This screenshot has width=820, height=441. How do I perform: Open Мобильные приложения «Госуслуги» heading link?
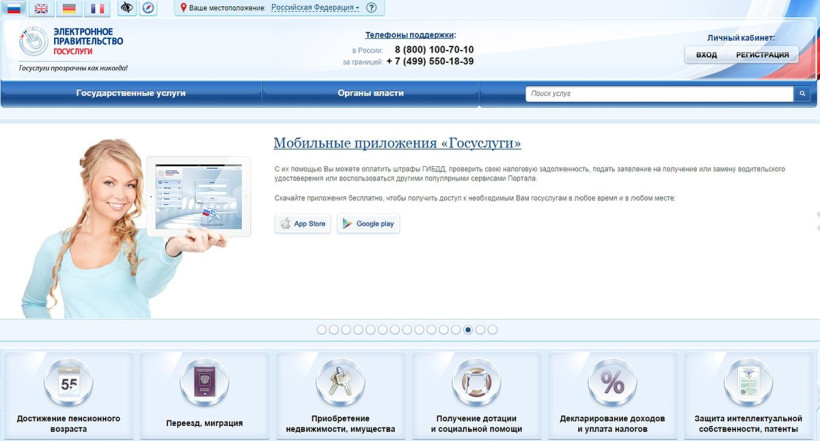tap(397, 144)
